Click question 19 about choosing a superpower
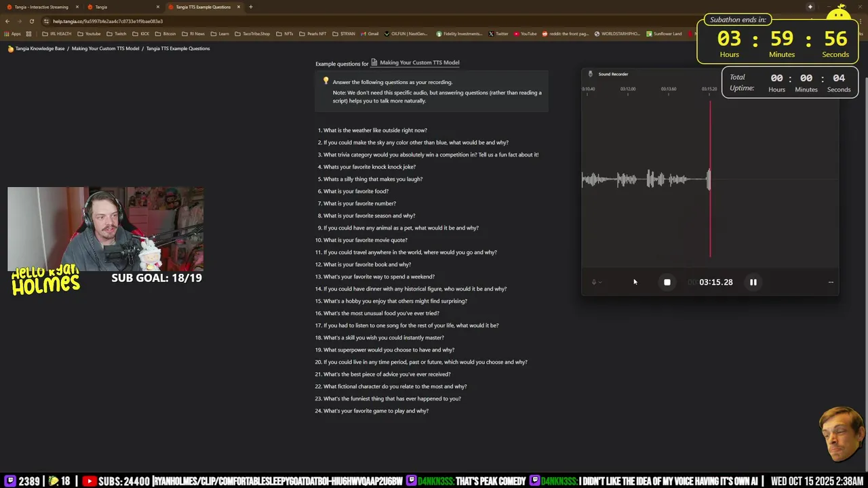 (x=389, y=350)
